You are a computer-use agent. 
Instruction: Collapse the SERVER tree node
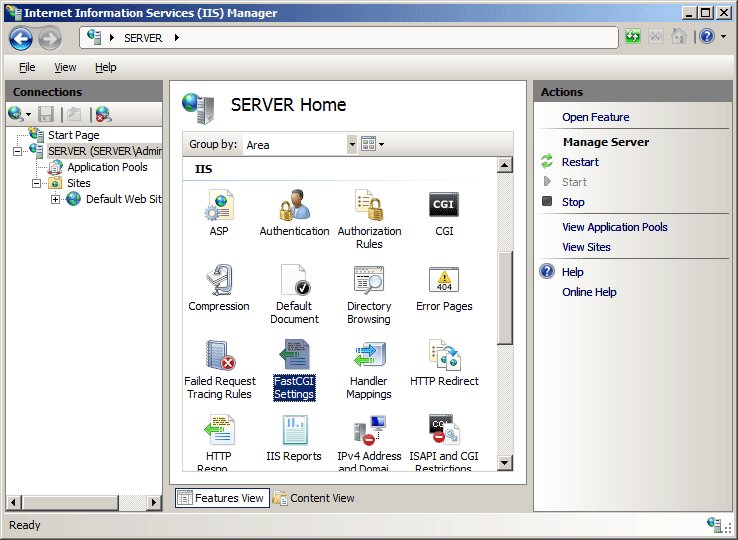17,151
